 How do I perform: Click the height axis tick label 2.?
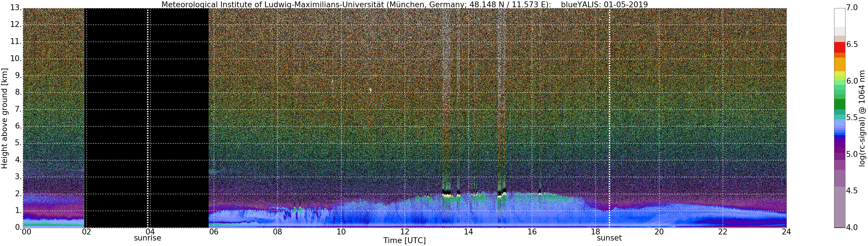(19, 193)
